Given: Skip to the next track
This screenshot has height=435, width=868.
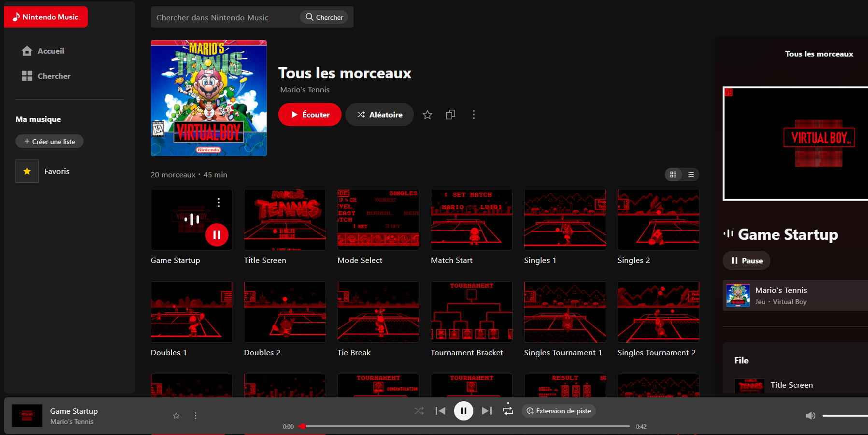Looking at the screenshot, I should tap(487, 411).
